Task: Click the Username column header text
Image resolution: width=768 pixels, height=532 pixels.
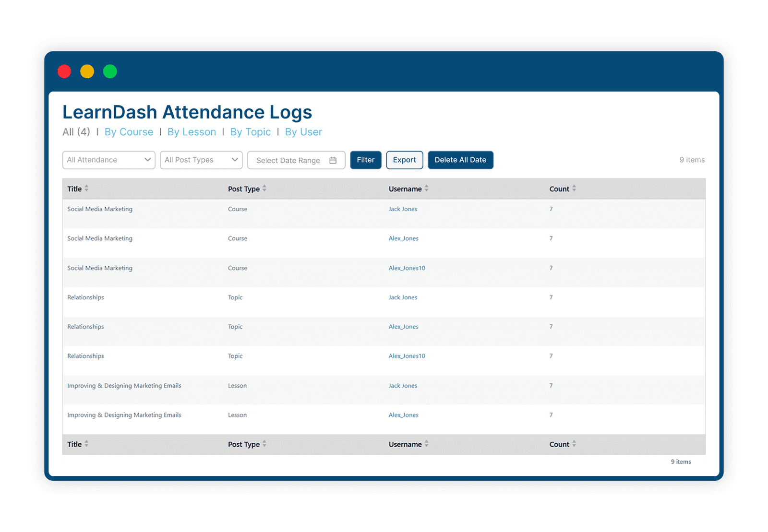Action: (x=405, y=189)
